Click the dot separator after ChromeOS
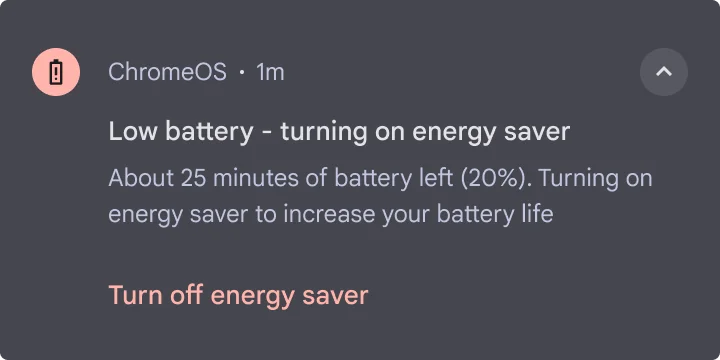The height and width of the screenshot is (360, 720). point(242,73)
